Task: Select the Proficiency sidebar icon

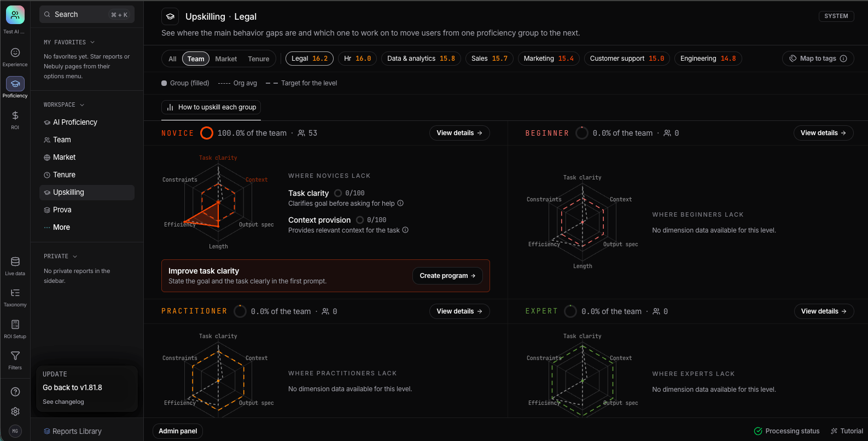Action: pos(15,84)
